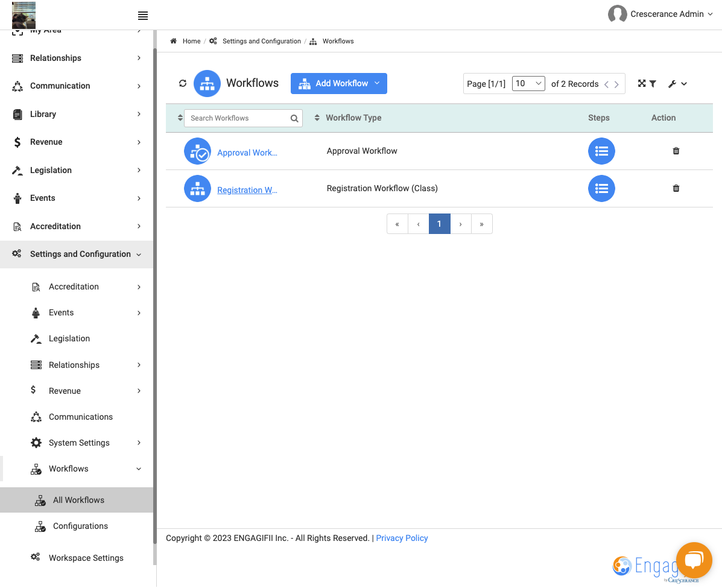Image resolution: width=722 pixels, height=588 pixels.
Task: Jump to last page with » button
Action: coord(482,224)
